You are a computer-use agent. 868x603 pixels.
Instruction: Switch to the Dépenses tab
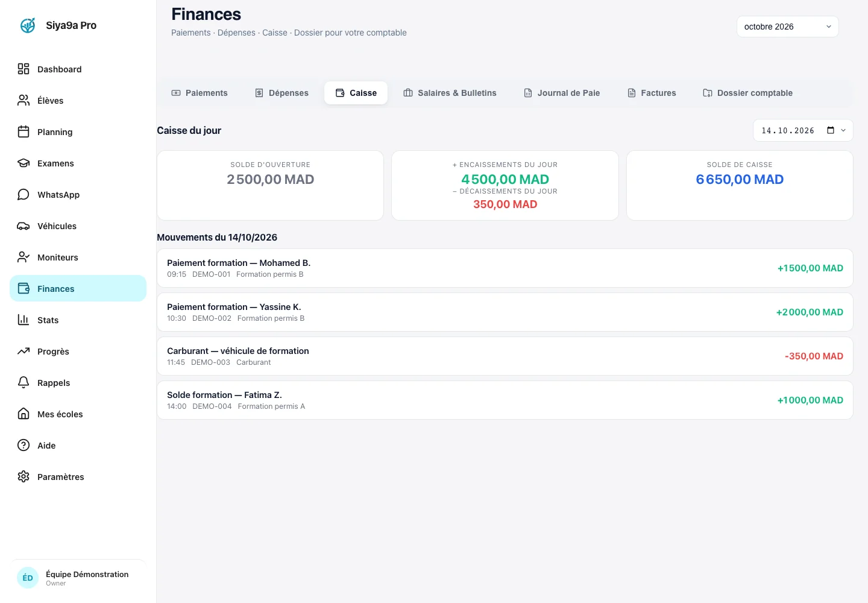(x=281, y=93)
